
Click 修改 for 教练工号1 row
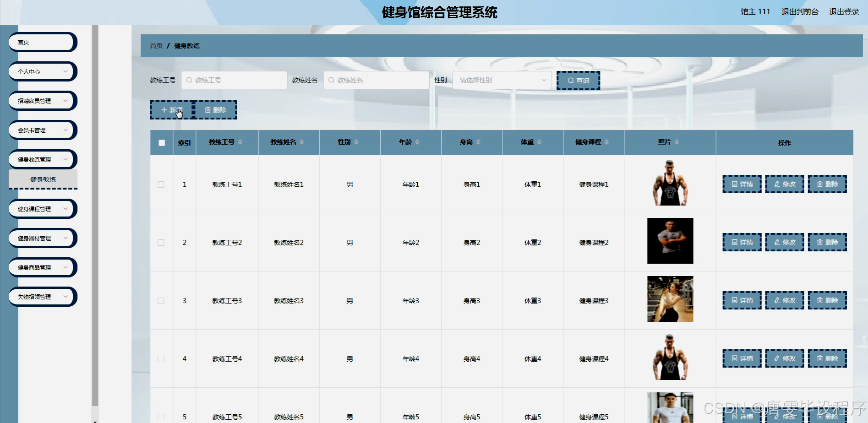(785, 184)
